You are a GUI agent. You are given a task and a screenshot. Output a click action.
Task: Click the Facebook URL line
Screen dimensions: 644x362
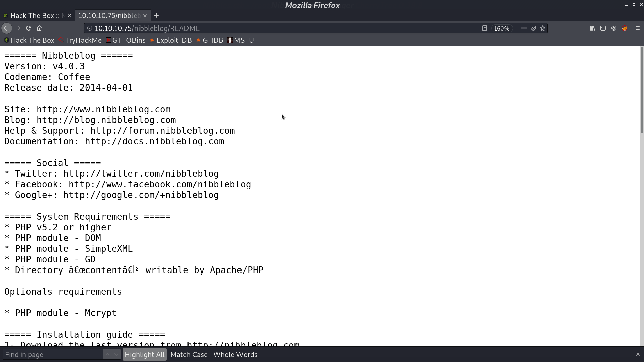[128, 184]
